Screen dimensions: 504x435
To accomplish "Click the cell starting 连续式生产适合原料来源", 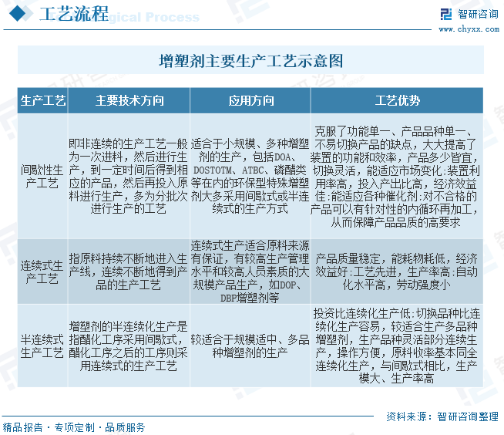I will point(250,271).
